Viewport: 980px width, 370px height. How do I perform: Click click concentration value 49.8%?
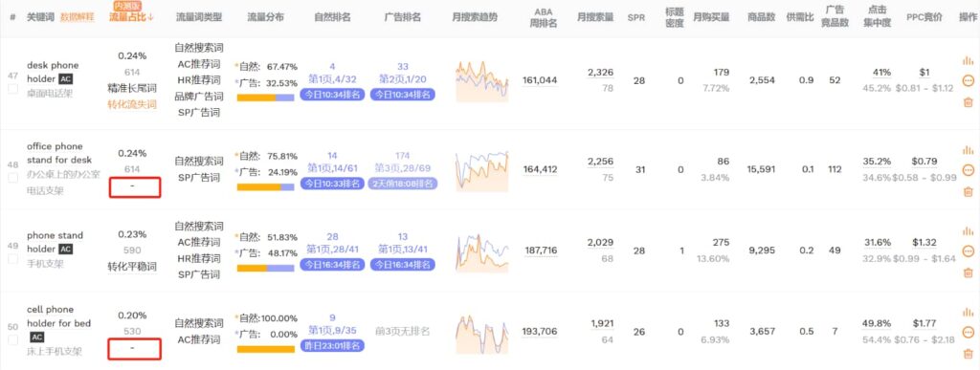(x=877, y=323)
